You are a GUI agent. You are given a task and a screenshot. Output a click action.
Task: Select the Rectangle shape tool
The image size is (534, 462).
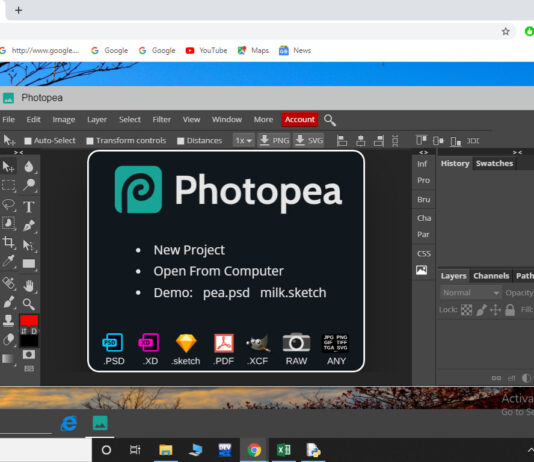point(29,264)
